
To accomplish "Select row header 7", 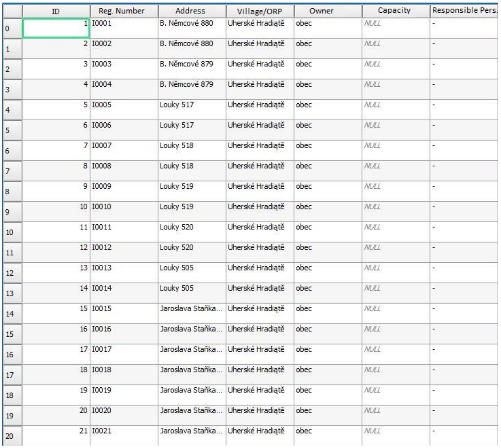I will (12, 171).
